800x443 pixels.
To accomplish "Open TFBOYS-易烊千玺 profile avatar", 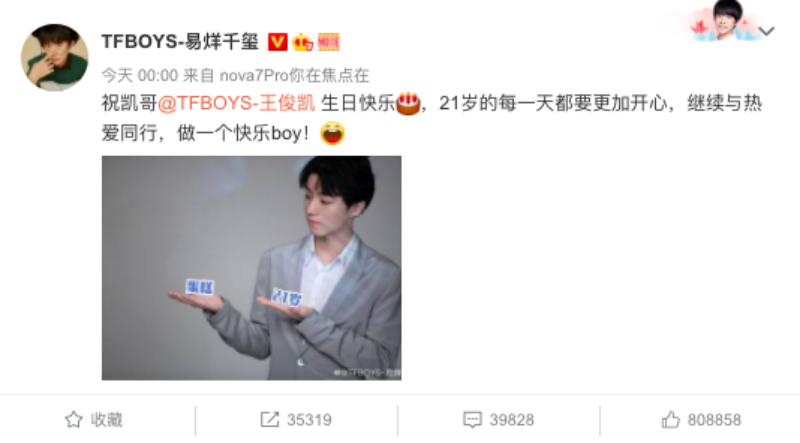I will click(55, 58).
